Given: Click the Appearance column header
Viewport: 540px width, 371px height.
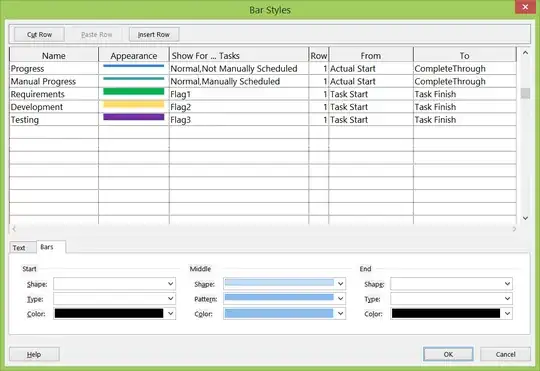Looking at the screenshot, I should click(x=134, y=55).
